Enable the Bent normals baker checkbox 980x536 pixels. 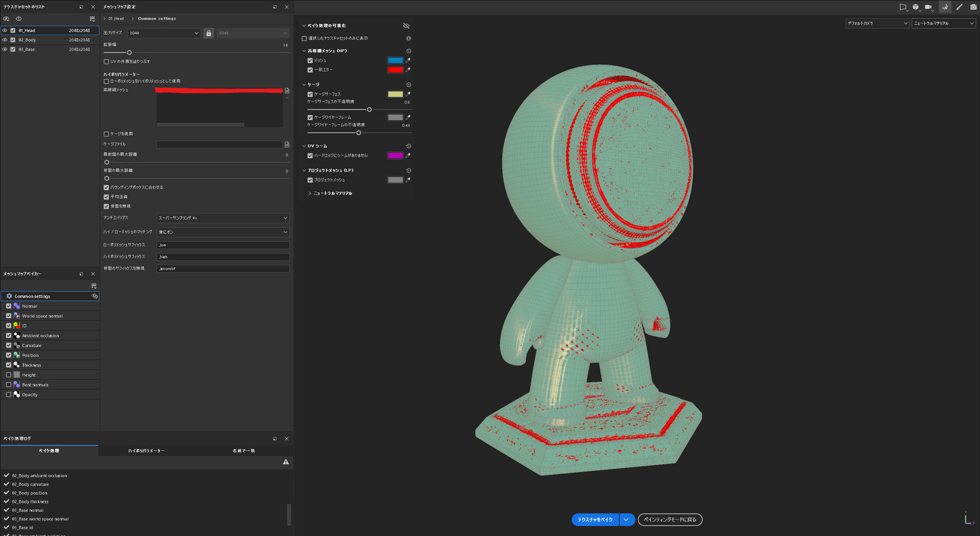click(x=9, y=385)
